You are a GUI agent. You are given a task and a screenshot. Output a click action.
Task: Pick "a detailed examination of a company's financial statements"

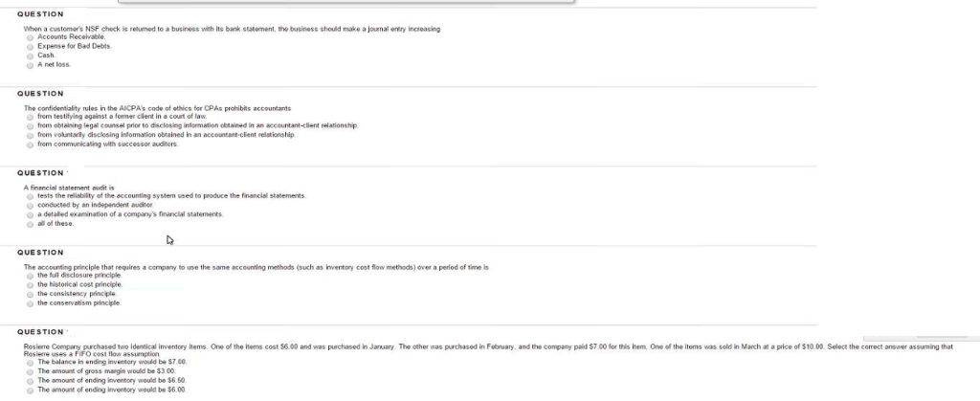pyautogui.click(x=31, y=214)
